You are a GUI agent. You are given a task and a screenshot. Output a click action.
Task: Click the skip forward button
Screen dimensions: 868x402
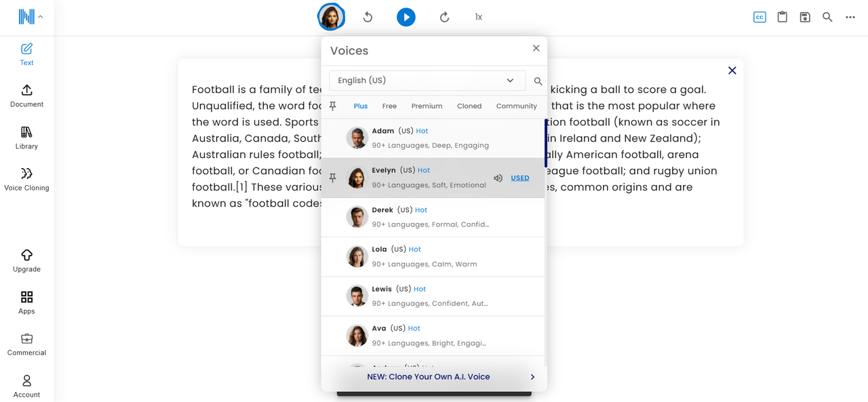[x=445, y=17]
